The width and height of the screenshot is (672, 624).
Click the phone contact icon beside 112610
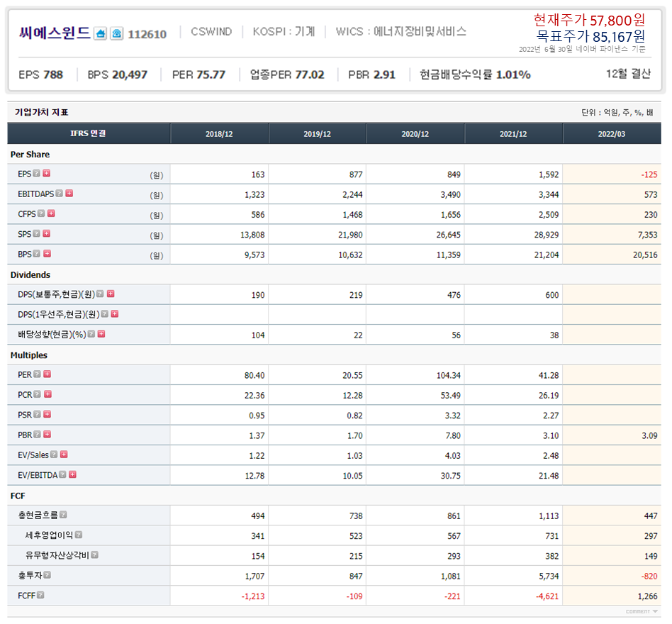(x=116, y=33)
